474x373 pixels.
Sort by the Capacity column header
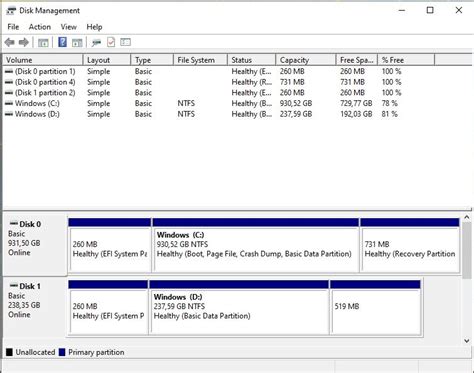(x=306, y=60)
